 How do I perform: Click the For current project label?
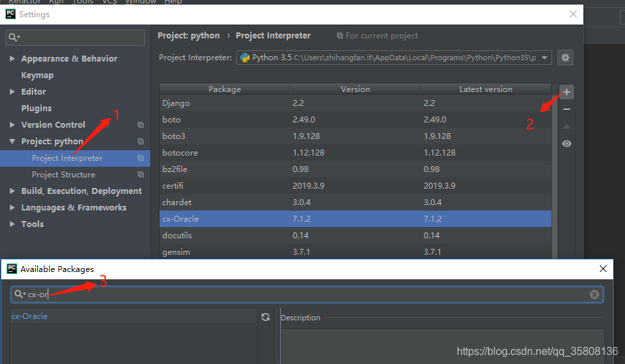click(377, 36)
